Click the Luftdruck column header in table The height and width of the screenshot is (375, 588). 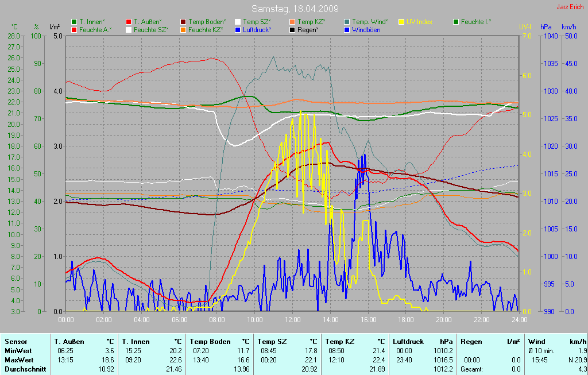pos(409,342)
